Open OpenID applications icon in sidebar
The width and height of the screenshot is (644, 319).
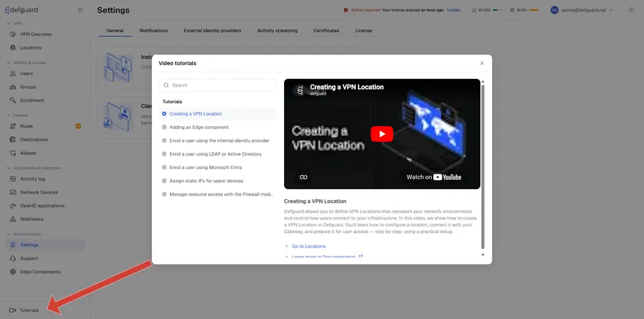tap(13, 206)
